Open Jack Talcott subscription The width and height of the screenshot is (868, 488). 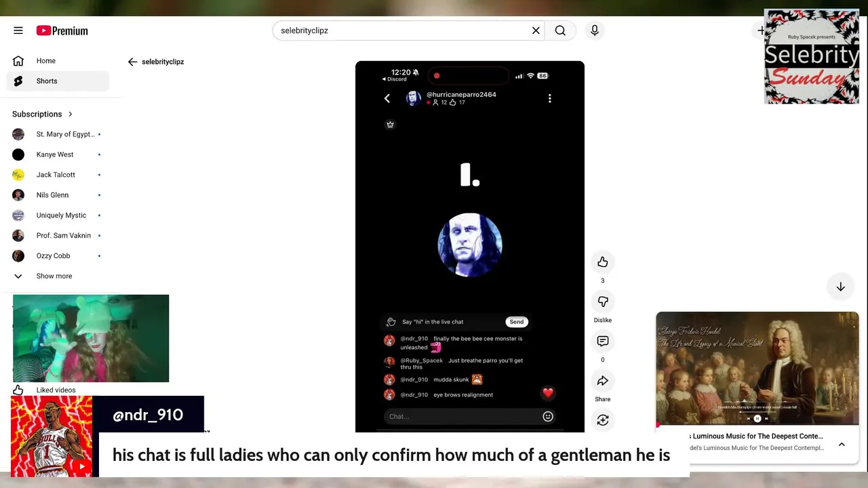58,175
